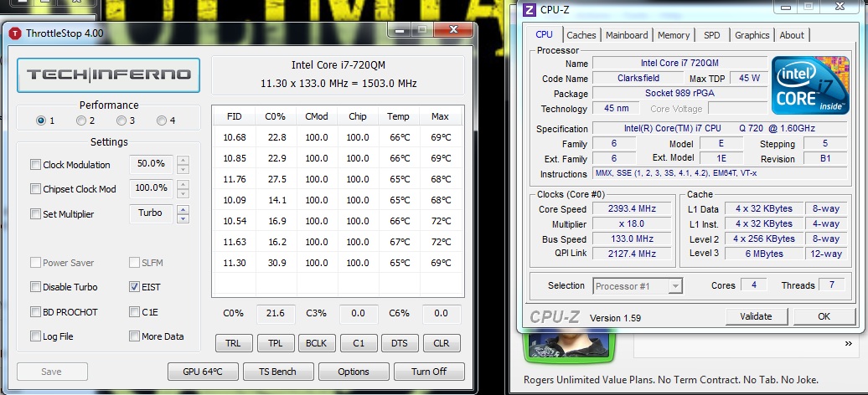The image size is (868, 395).
Task: Raise Set Multiplier with up arrow
Action: tap(183, 210)
